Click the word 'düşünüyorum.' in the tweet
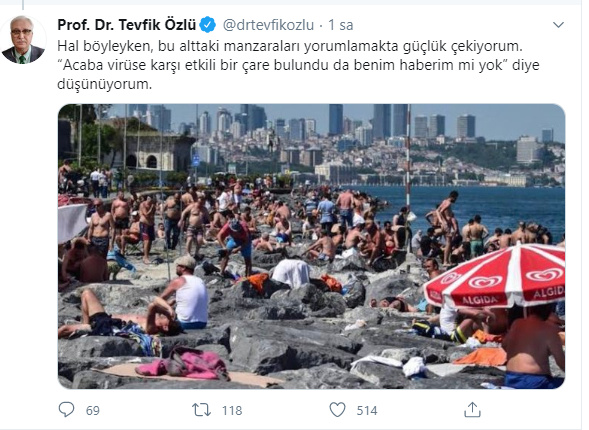 click(104, 84)
